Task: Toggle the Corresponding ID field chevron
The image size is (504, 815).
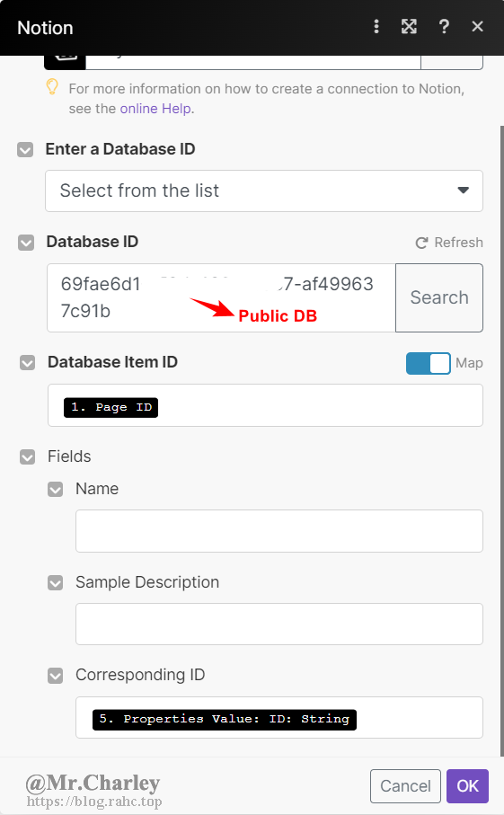Action: (55, 676)
